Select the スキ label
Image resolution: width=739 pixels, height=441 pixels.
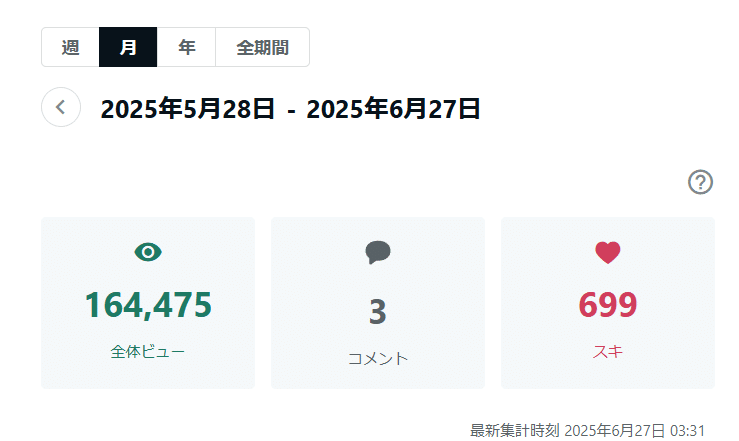608,351
